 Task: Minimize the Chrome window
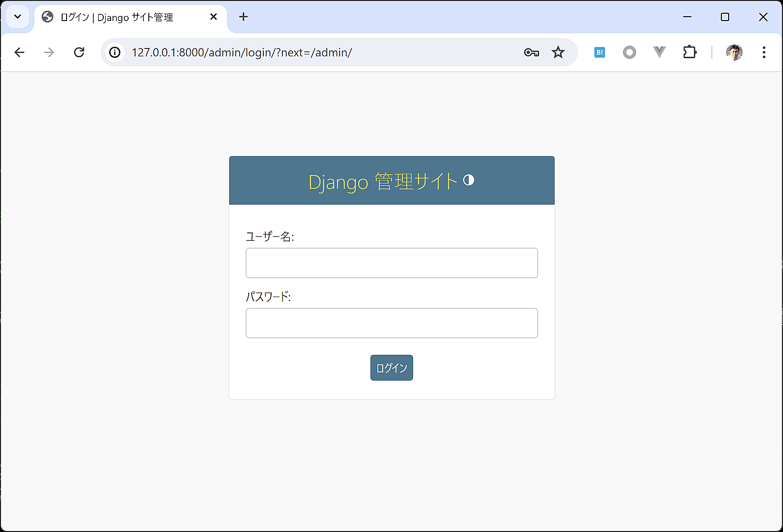click(x=687, y=17)
